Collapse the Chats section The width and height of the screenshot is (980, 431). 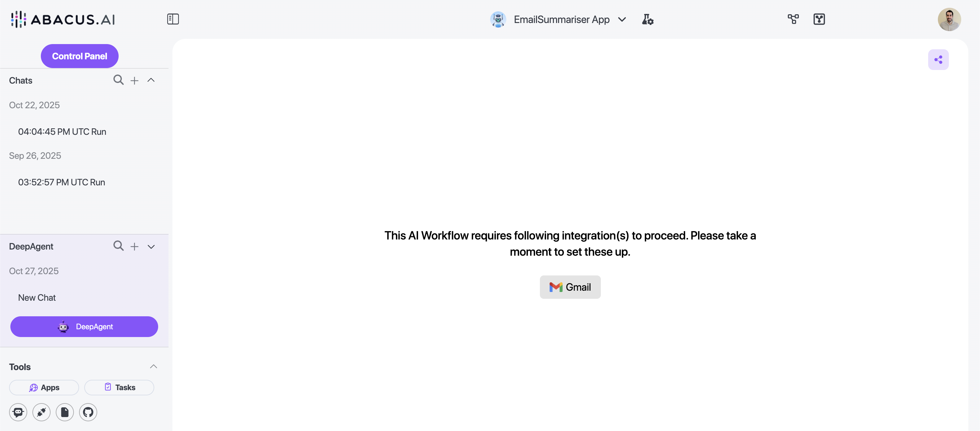point(151,80)
